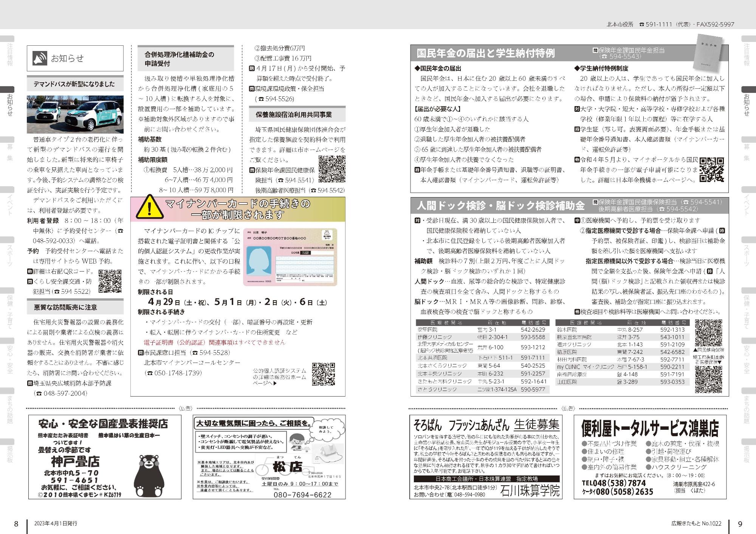Click the clinic phone number 542-2629

533,330
